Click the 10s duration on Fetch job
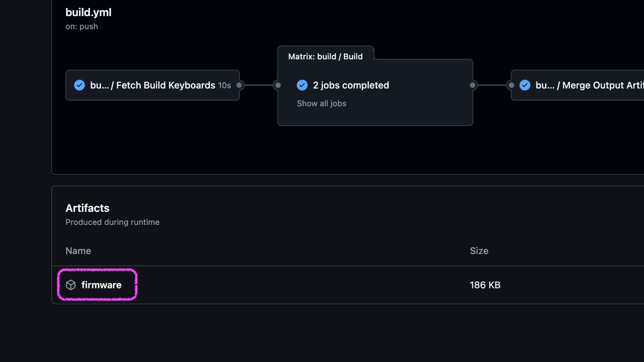The width and height of the screenshot is (644, 362). (x=224, y=85)
